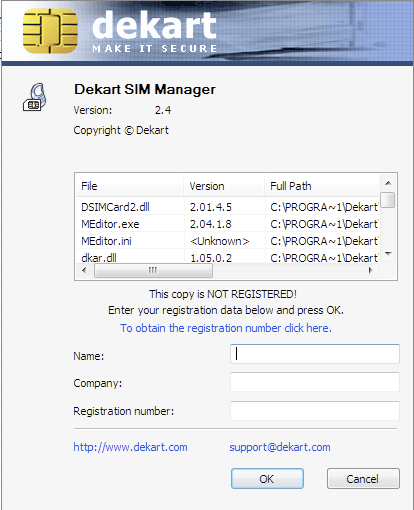Click the 'Copyright © Dekart' text
This screenshot has width=414, height=510.
121,130
